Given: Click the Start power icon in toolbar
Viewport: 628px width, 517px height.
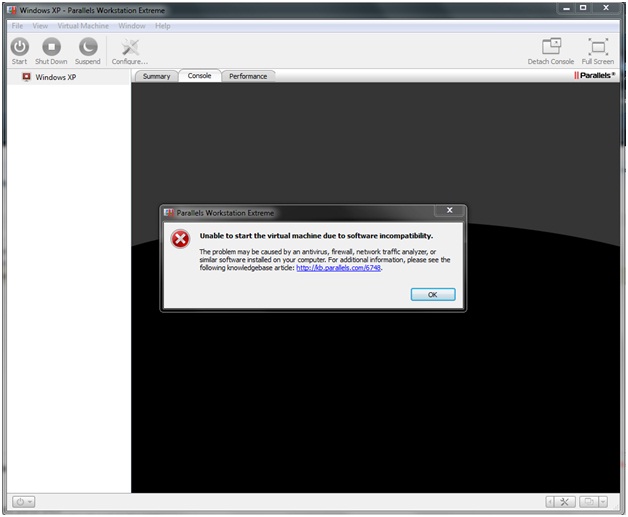Looking at the screenshot, I should 19,47.
